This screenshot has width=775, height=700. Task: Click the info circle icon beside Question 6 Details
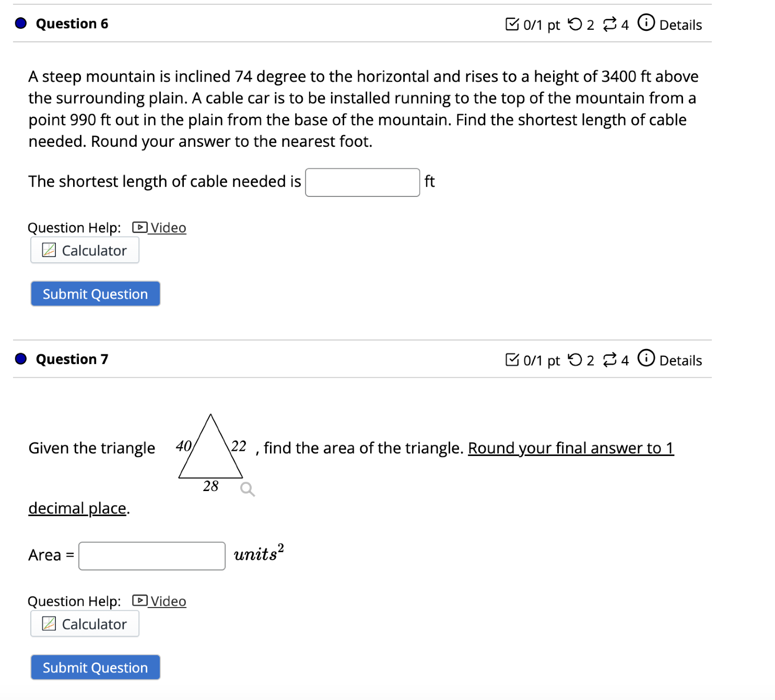646,24
